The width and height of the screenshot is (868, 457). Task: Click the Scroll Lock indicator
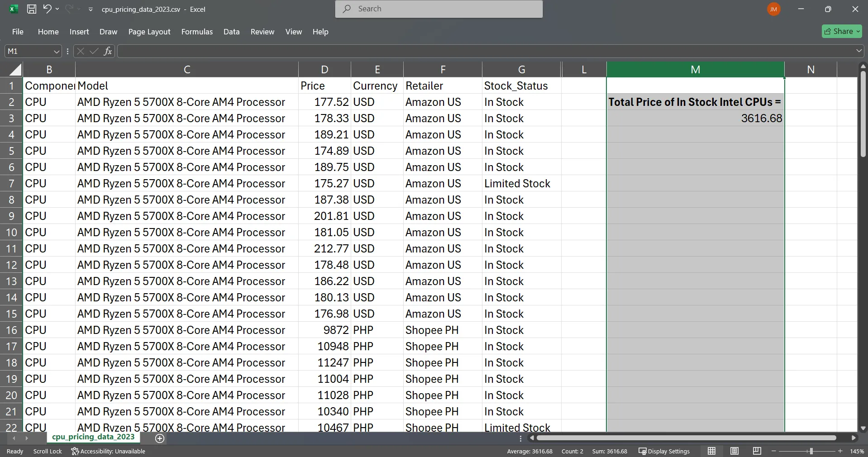47,451
